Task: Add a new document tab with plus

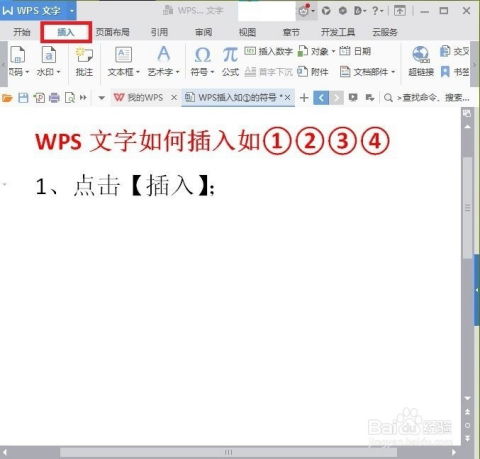Action: coord(304,98)
